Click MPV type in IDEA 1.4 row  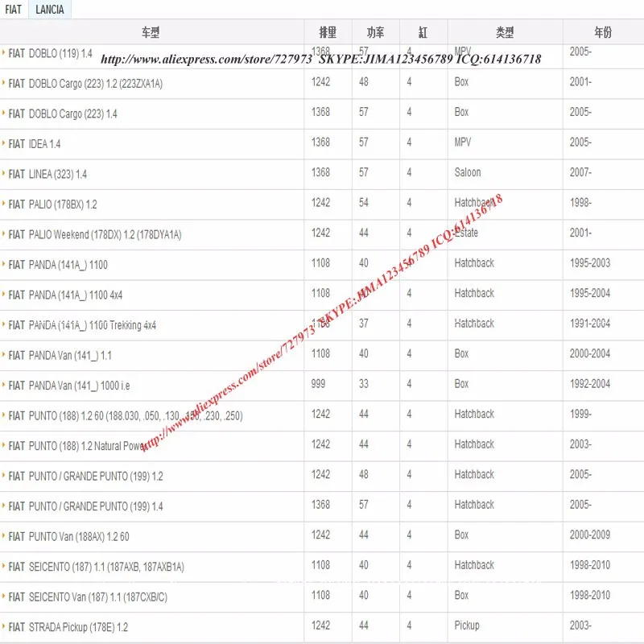pos(462,142)
